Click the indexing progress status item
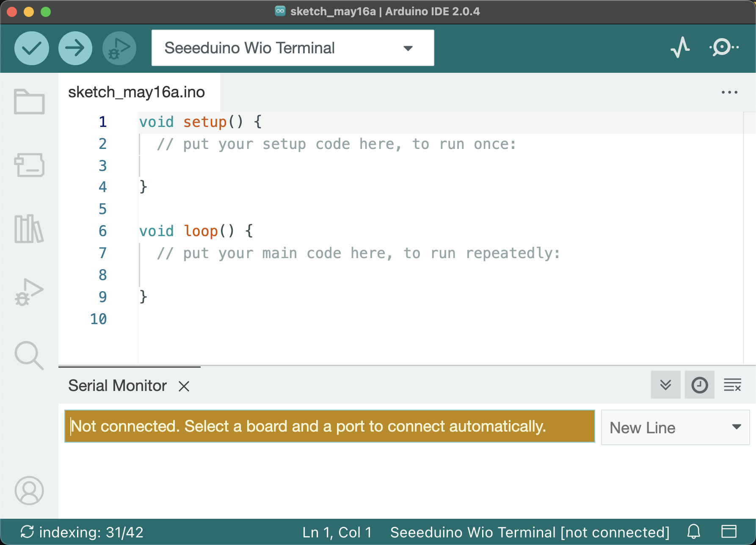756x545 pixels. pos(82,532)
